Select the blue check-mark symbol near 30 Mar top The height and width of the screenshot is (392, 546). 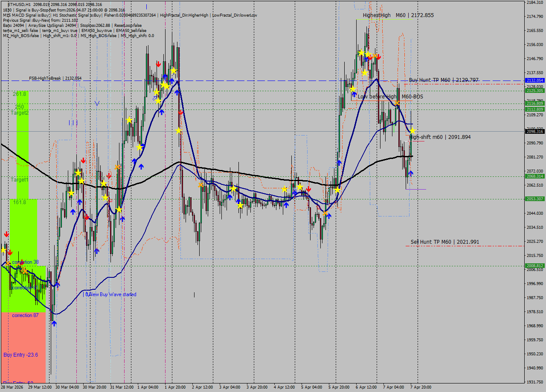pos(97,103)
